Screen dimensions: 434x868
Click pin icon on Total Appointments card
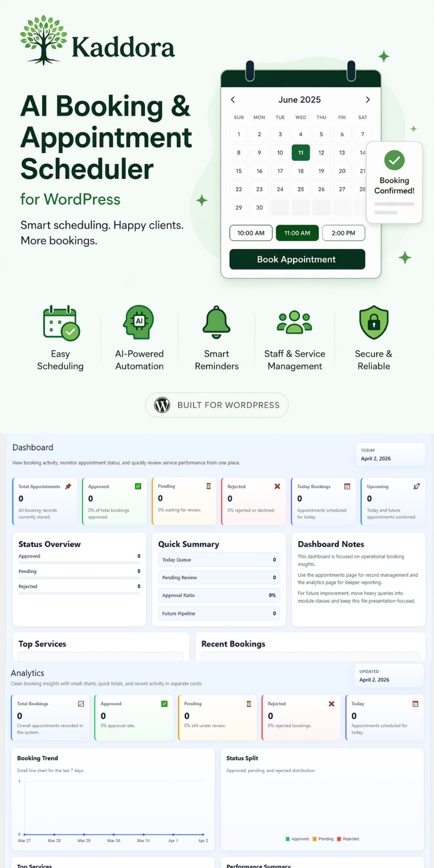[x=68, y=487]
